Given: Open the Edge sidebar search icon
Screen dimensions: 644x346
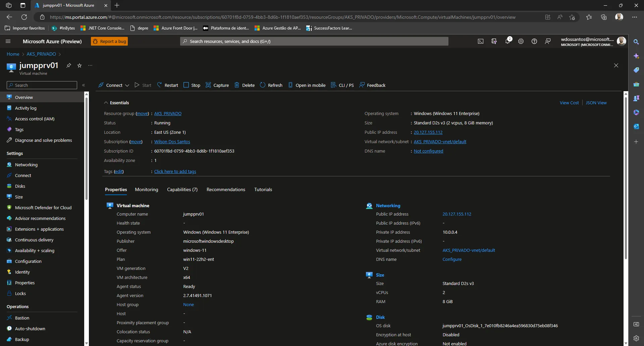Looking at the screenshot, I should (x=636, y=42).
